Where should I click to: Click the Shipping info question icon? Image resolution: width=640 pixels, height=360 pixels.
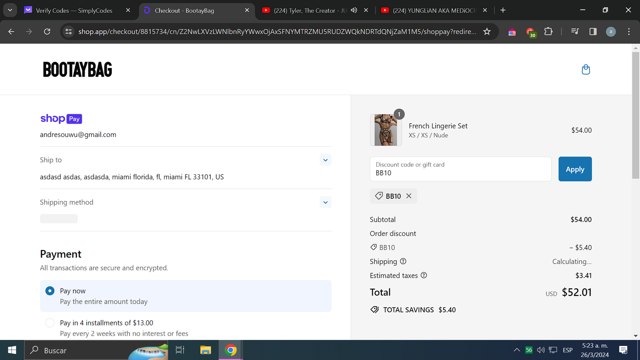(403, 261)
